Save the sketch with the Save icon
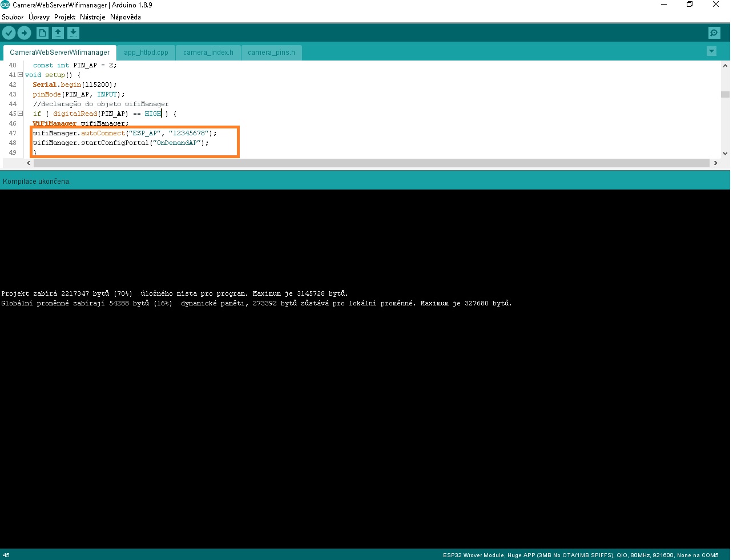This screenshot has height=560, width=741. pyautogui.click(x=73, y=33)
